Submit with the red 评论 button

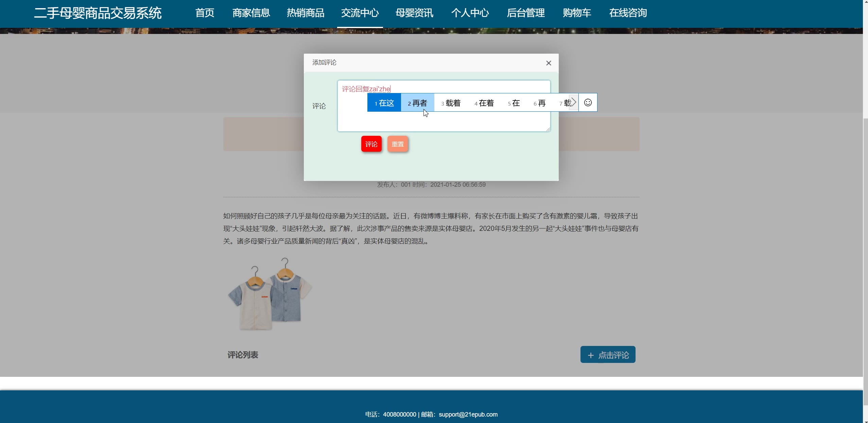[371, 144]
